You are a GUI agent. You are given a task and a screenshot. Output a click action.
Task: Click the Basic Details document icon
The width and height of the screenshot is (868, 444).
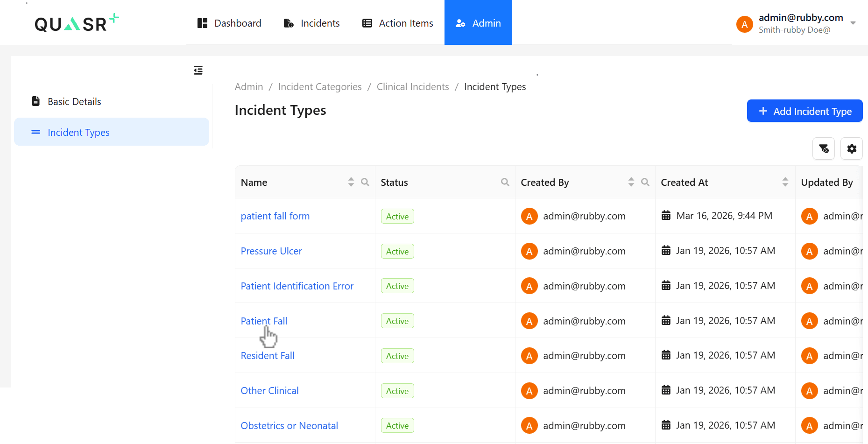tap(36, 101)
